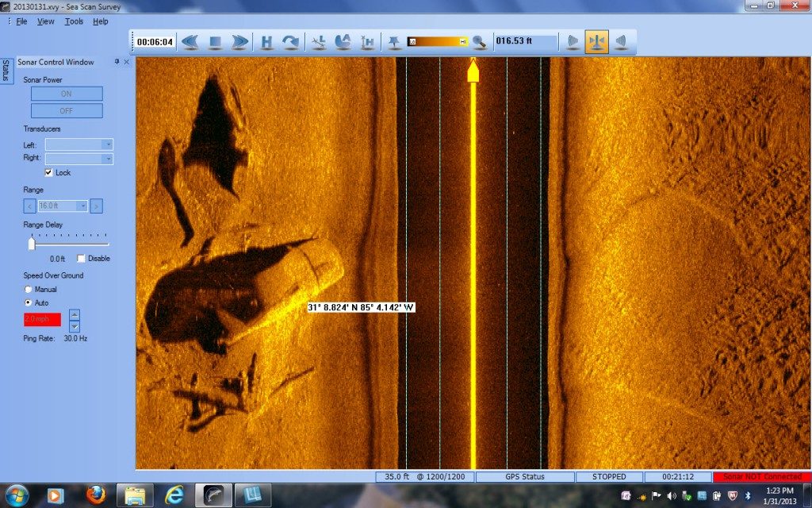
Task: Click the H measurement tool icon
Action: click(x=267, y=41)
